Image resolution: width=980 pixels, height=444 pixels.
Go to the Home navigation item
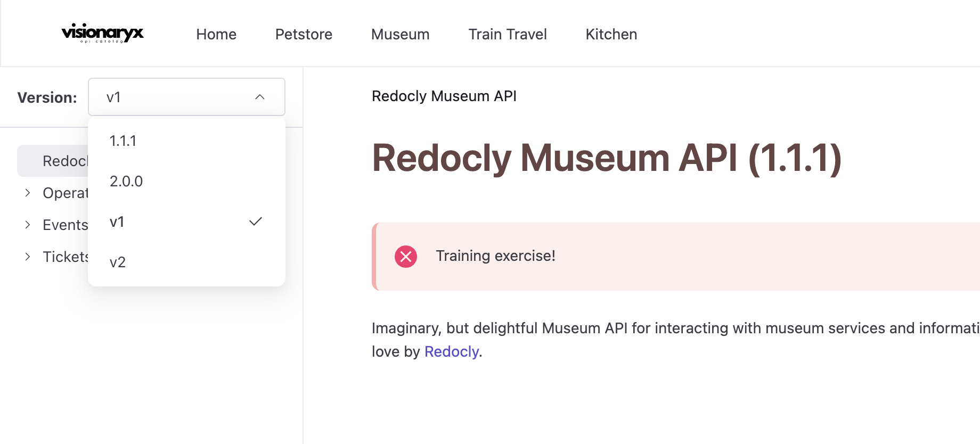pos(216,34)
